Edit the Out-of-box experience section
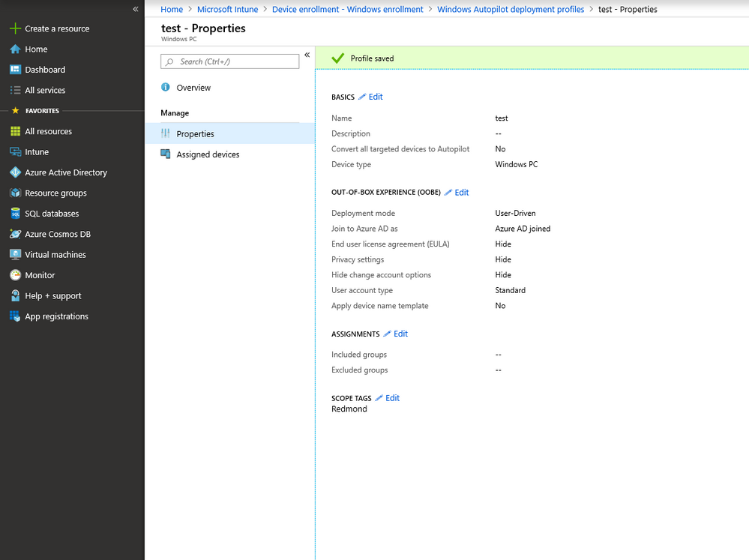The image size is (749, 560). [x=461, y=192]
